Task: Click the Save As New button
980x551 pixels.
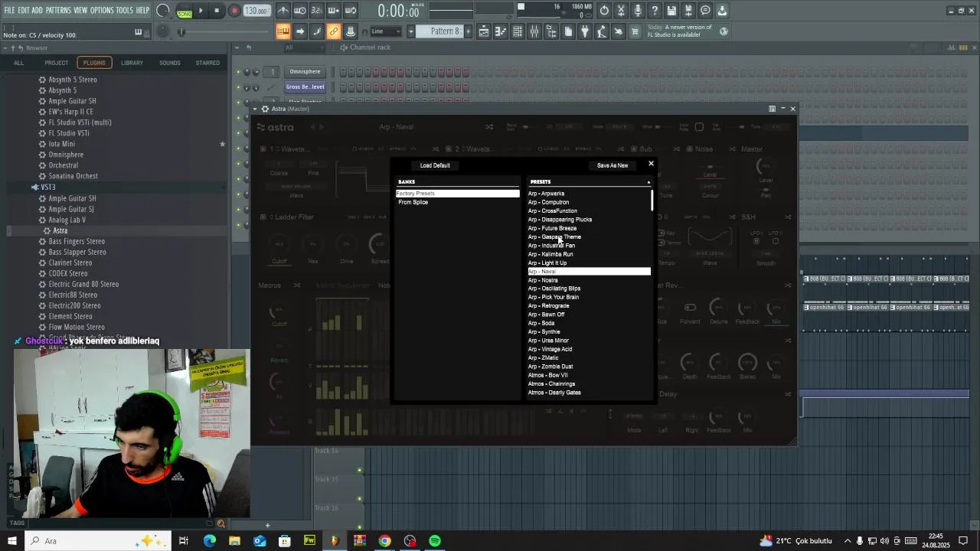Action: (x=612, y=165)
